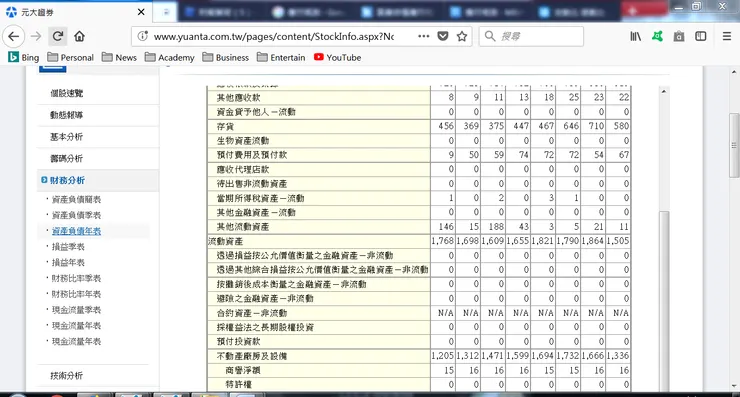Open the 現金流量季表 link
The image size is (740, 397).
[76, 310]
